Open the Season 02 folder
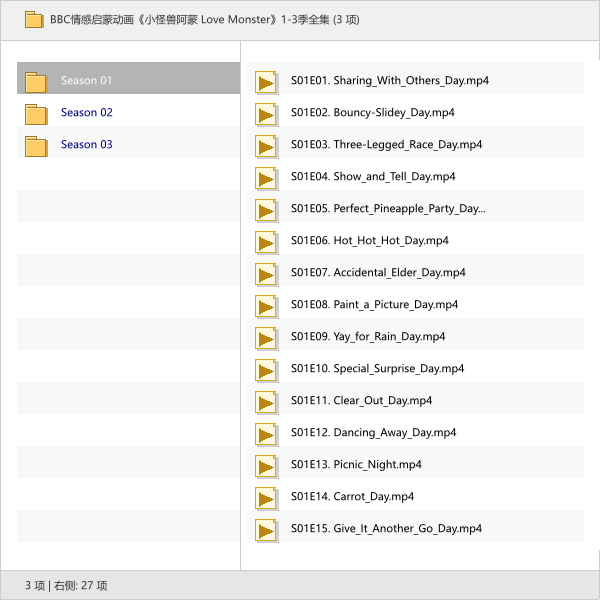600x600 pixels. pos(86,113)
